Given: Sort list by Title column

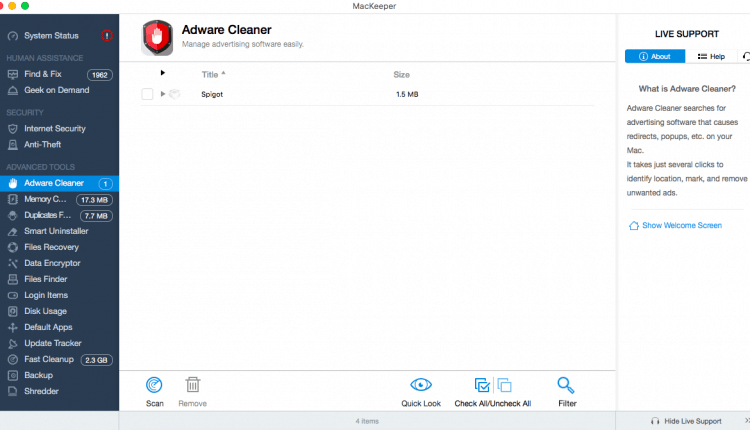Looking at the screenshot, I should pos(213,75).
